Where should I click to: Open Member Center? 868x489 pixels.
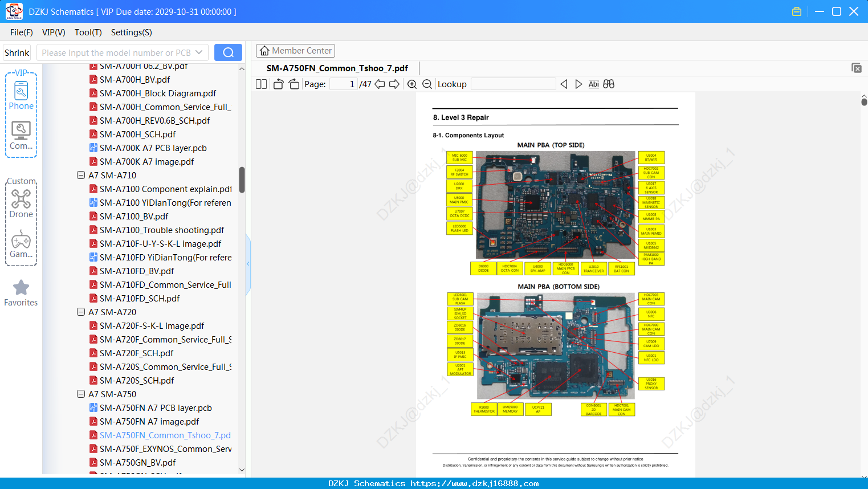[x=295, y=51]
